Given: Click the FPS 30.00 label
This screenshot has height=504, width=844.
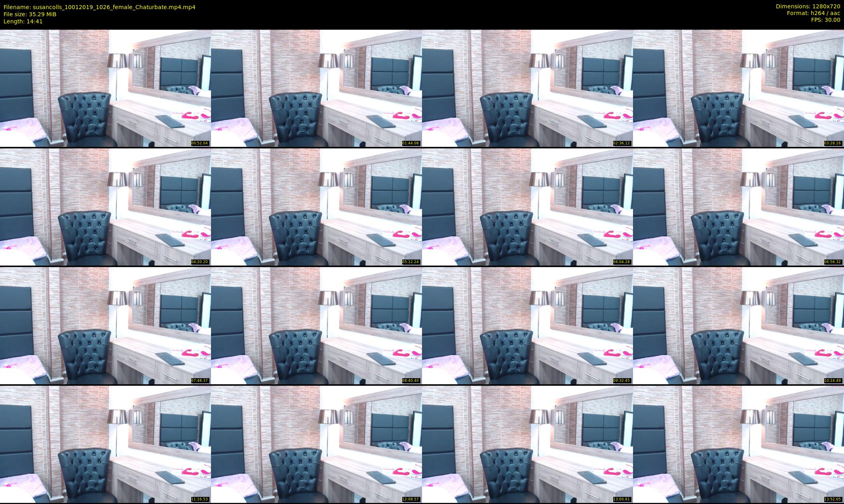Looking at the screenshot, I should 825,20.
